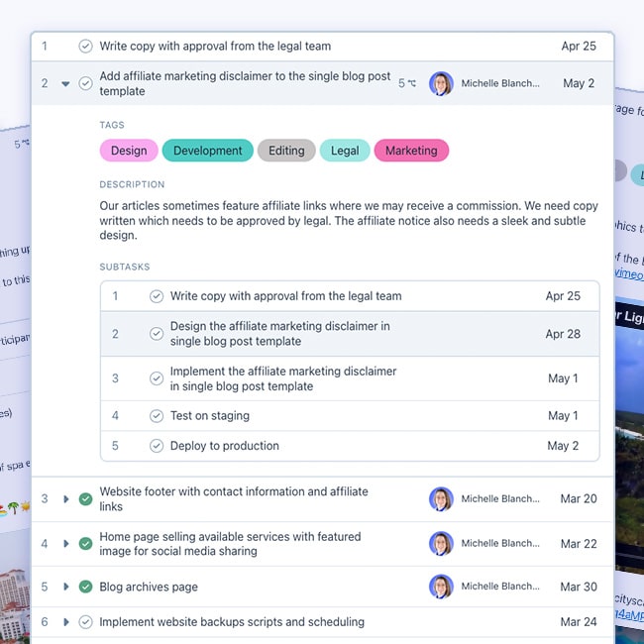
Task: Open assignee name on Mar 30 task row
Action: pyautogui.click(x=500, y=587)
